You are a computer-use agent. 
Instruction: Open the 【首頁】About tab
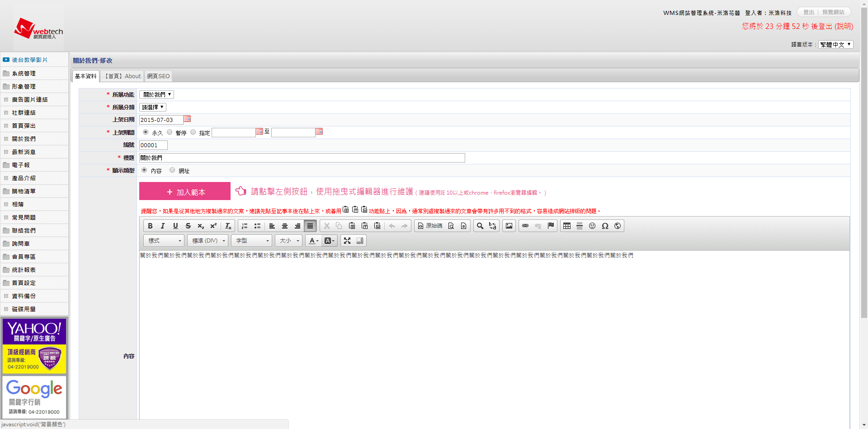coord(122,76)
